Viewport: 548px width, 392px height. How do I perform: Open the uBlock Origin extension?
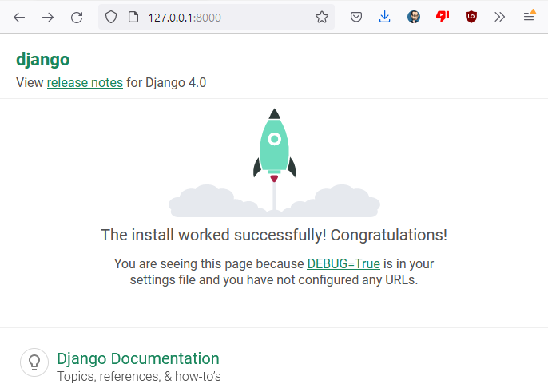coord(471,17)
